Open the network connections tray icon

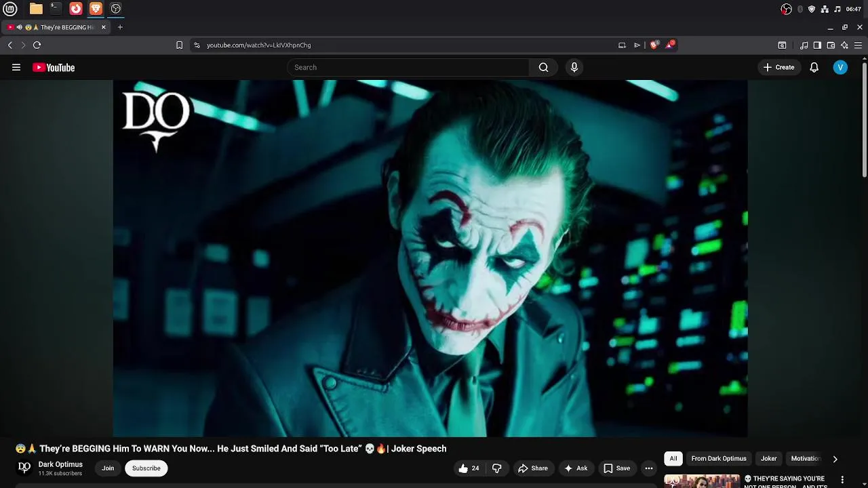click(825, 9)
